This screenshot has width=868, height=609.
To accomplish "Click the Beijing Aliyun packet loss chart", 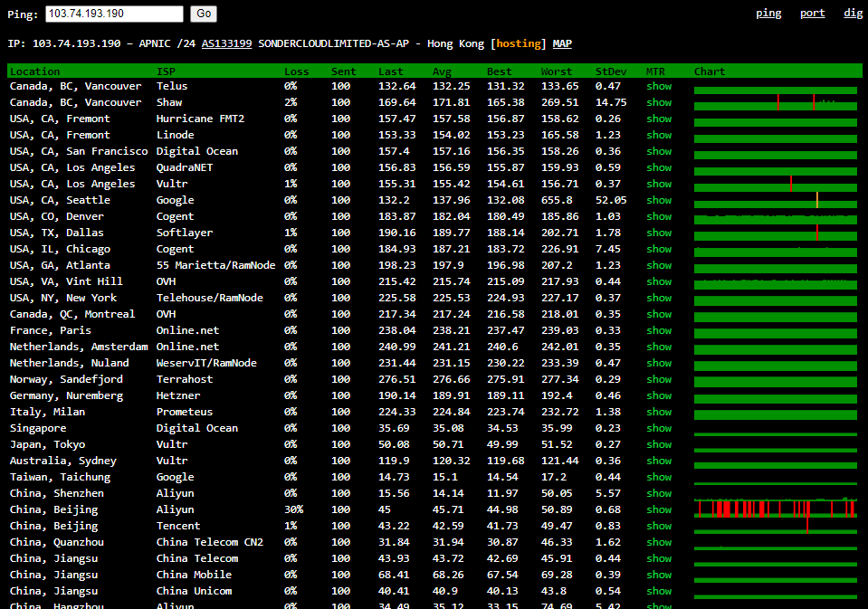I will tap(775, 509).
